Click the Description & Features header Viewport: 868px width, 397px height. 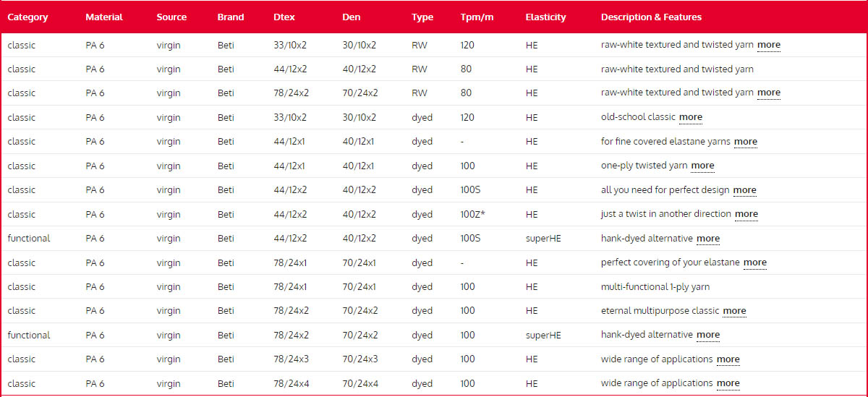pyautogui.click(x=651, y=17)
